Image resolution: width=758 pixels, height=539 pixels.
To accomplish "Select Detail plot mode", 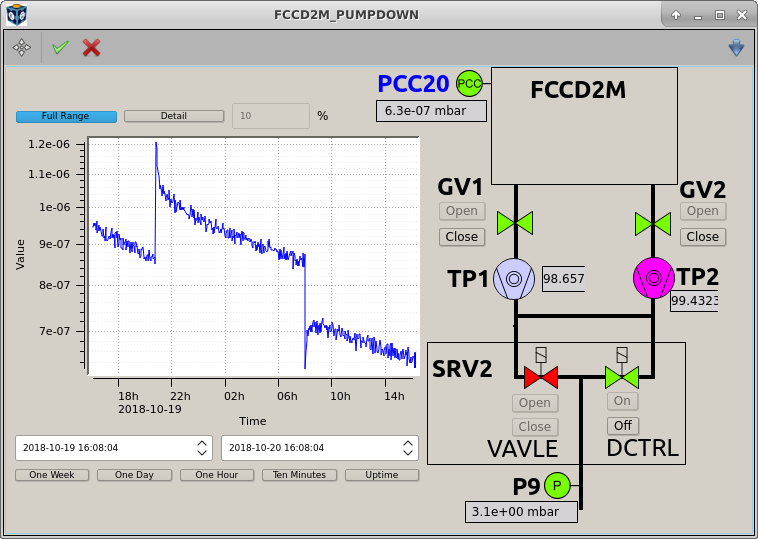I will [x=174, y=116].
